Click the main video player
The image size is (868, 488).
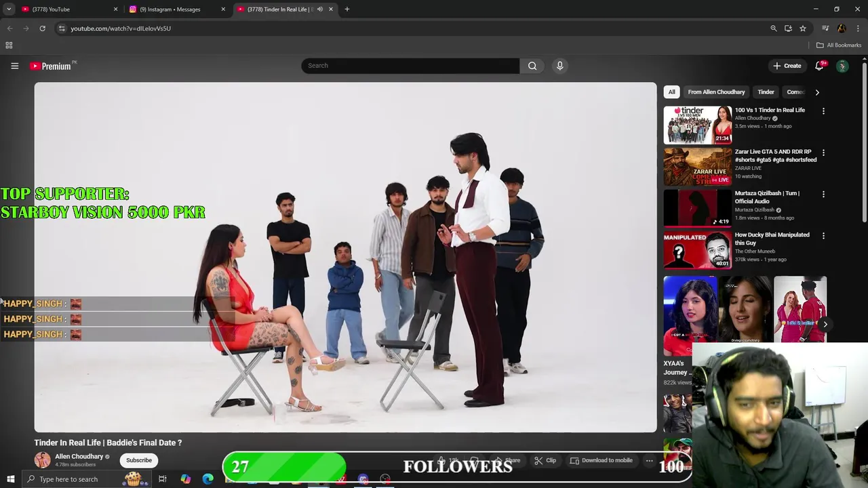[x=345, y=258]
